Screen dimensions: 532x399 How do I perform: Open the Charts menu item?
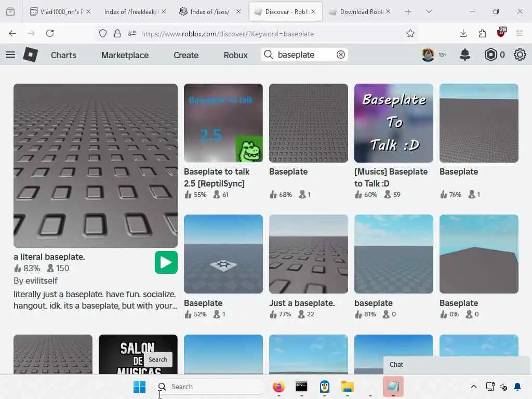tap(63, 55)
